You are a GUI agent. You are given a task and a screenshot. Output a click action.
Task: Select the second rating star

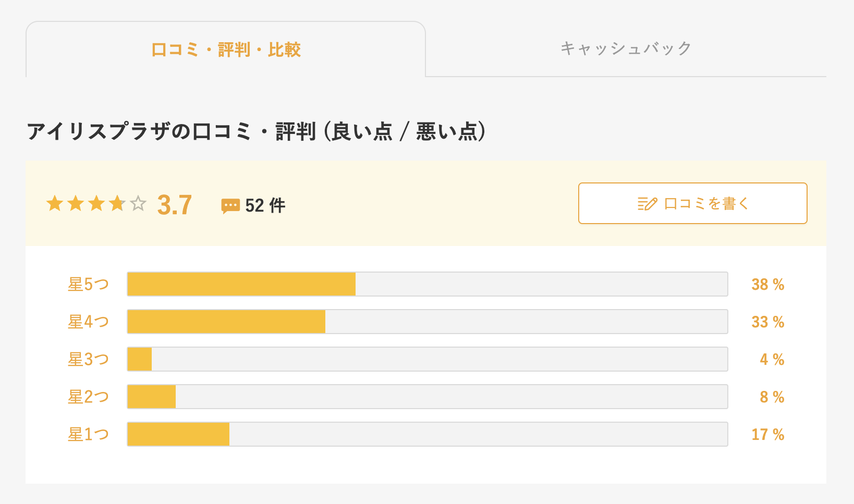click(x=76, y=203)
